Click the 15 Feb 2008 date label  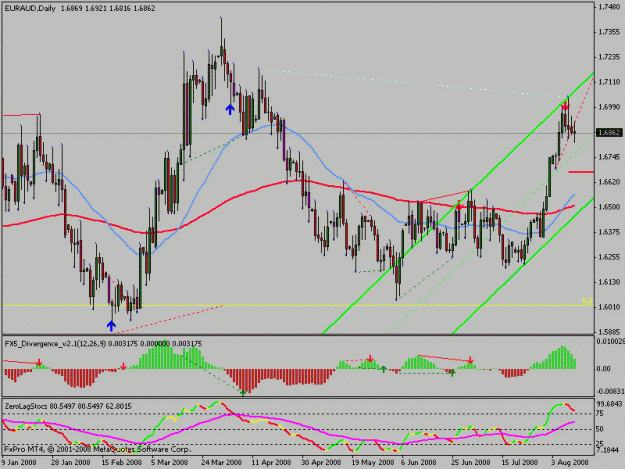tap(122, 463)
